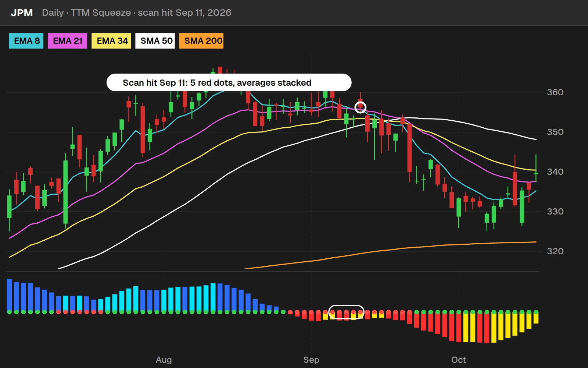Select the SMA 50 legend label
588x368 pixels.
tap(155, 41)
